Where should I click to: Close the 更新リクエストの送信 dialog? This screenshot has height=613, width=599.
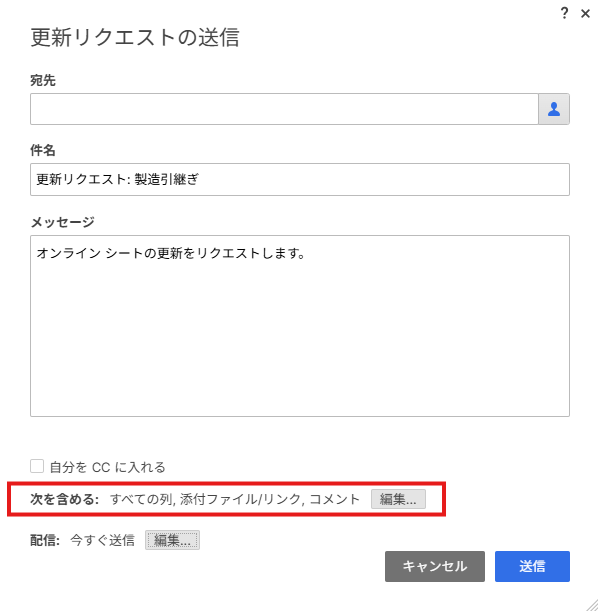coord(585,14)
